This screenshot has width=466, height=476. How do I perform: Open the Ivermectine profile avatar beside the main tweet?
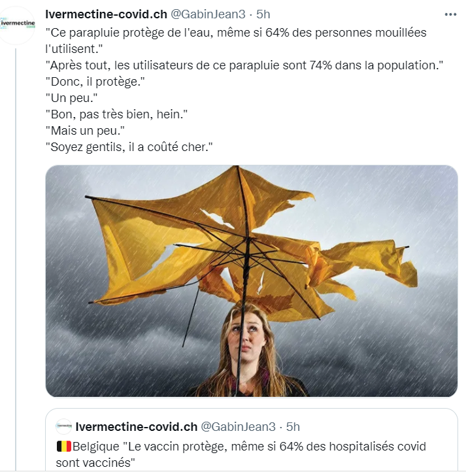17,25
